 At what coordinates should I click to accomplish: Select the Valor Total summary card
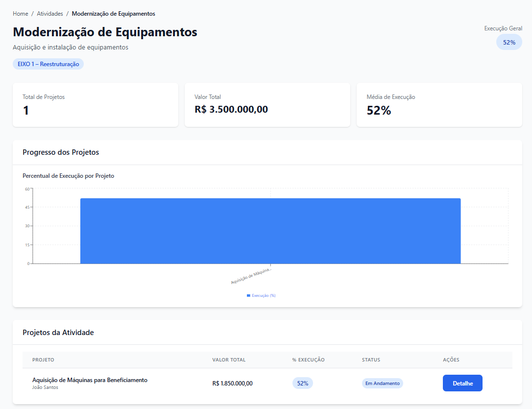click(x=267, y=105)
